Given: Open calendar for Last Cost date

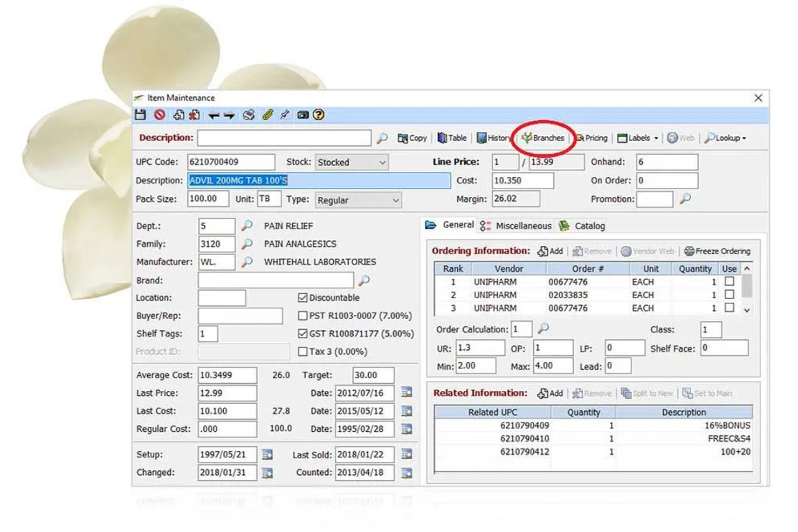Looking at the screenshot, I should 407,411.
